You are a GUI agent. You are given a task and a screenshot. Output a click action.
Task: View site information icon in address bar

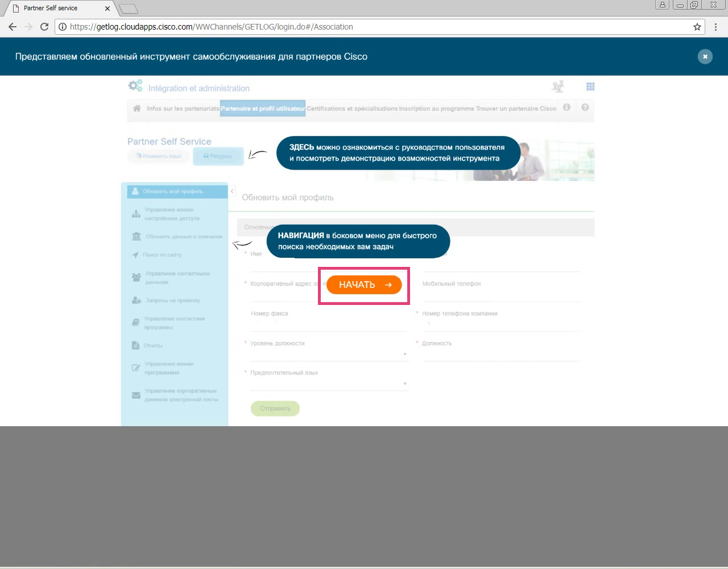pos(63,27)
